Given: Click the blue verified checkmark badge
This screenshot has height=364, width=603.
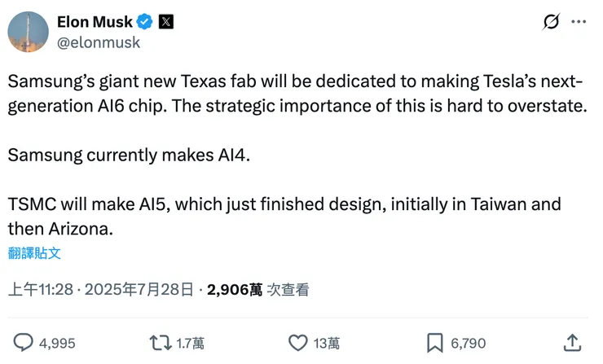Looking at the screenshot, I should 145,22.
